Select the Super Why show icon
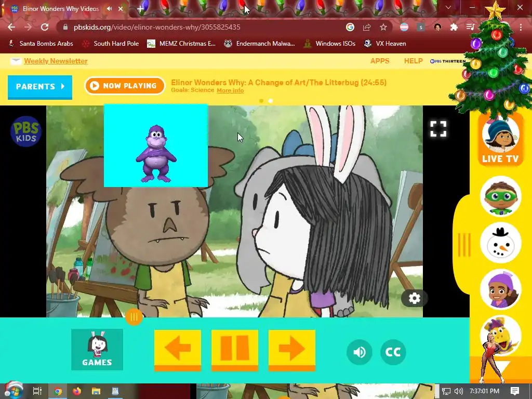This screenshot has width=532, height=399. (501, 196)
